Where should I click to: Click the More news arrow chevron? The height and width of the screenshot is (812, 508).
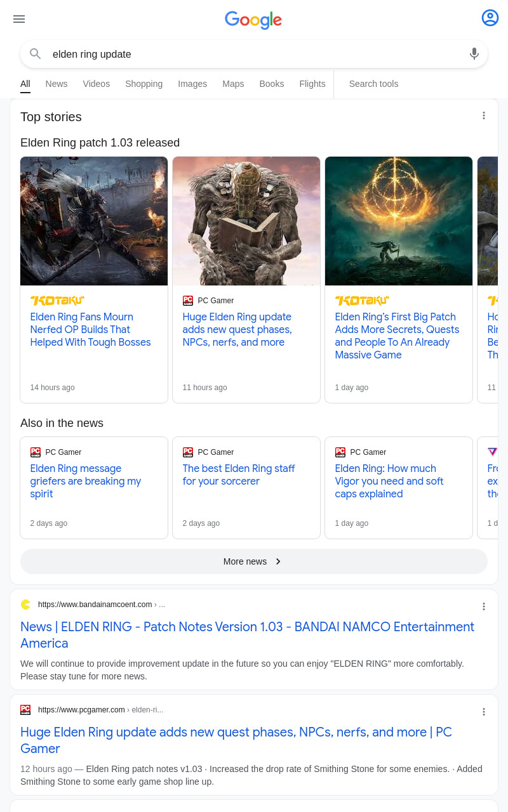point(278,561)
